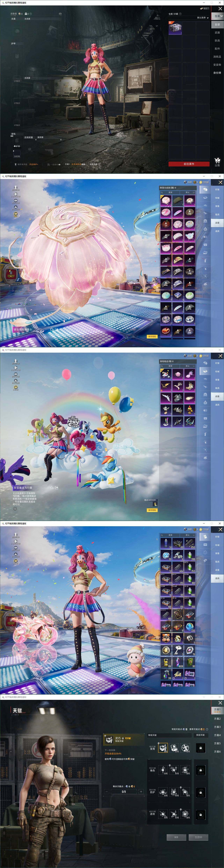Click help icon beside 仓库 1/45
The width and height of the screenshot is (224, 868).
(181, 14)
